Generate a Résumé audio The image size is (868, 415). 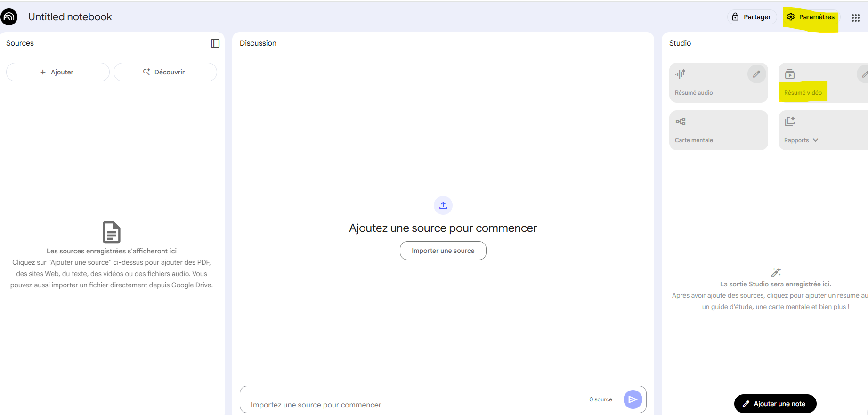click(x=706, y=84)
